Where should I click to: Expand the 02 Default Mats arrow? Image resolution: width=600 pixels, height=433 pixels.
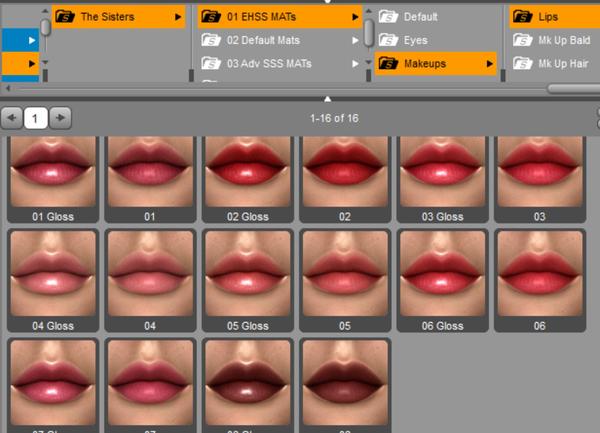(355, 40)
